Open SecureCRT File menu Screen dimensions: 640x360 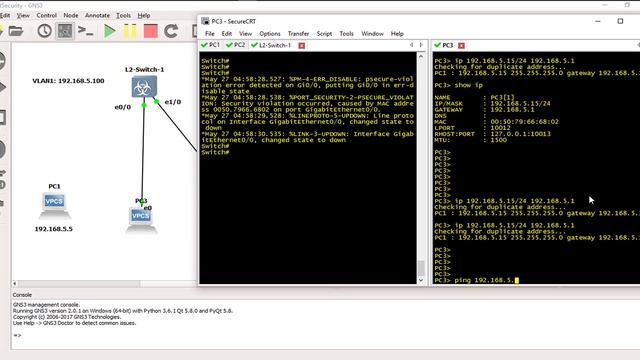click(210, 33)
